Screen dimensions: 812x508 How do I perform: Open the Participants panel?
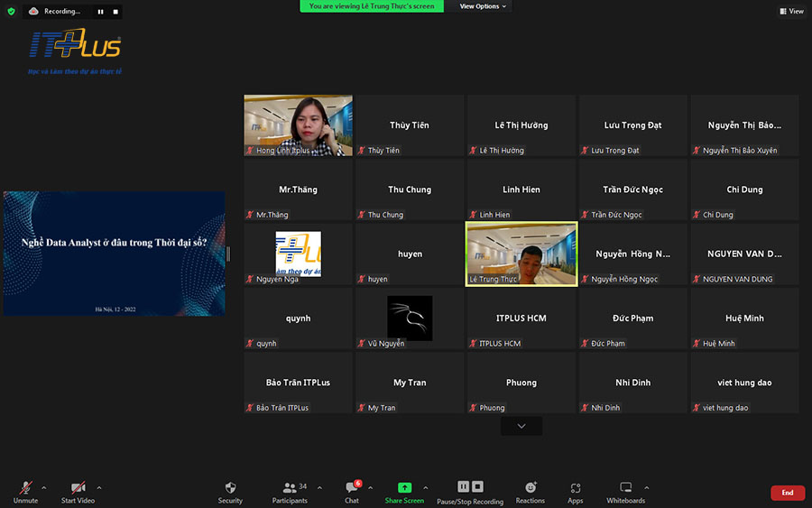[290, 488]
